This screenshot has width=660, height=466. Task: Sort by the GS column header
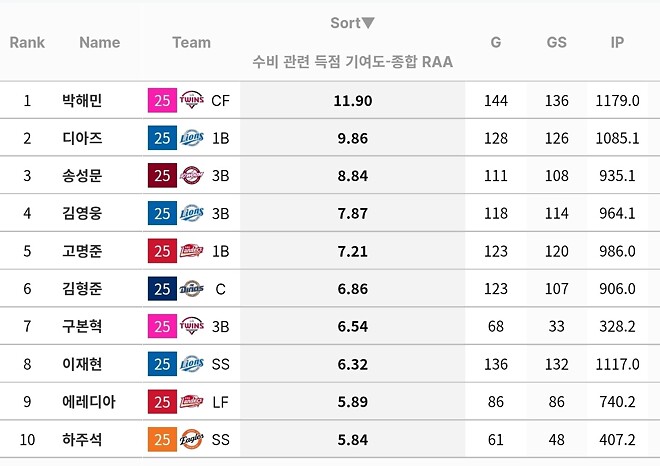(557, 42)
